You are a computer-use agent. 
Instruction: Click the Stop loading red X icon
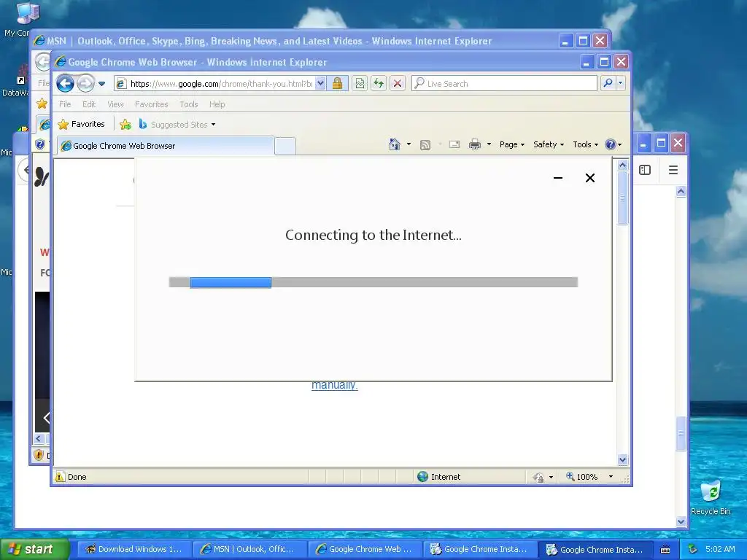coord(398,84)
